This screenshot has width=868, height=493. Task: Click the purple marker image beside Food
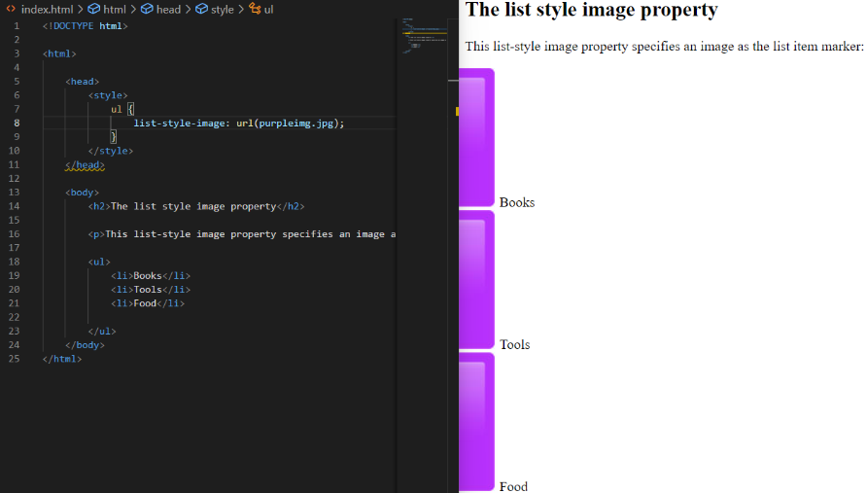(x=476, y=422)
